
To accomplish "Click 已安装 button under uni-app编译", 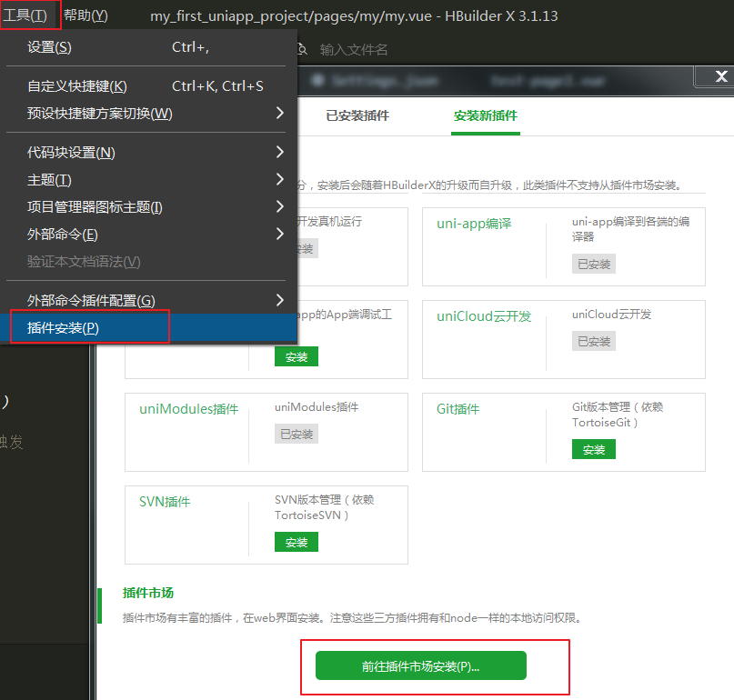I will (594, 264).
